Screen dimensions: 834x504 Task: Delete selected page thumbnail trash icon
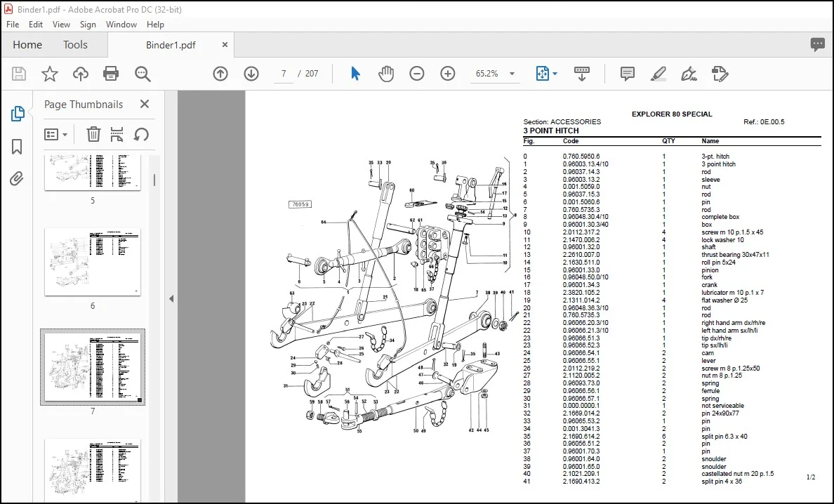pyautogui.click(x=93, y=135)
